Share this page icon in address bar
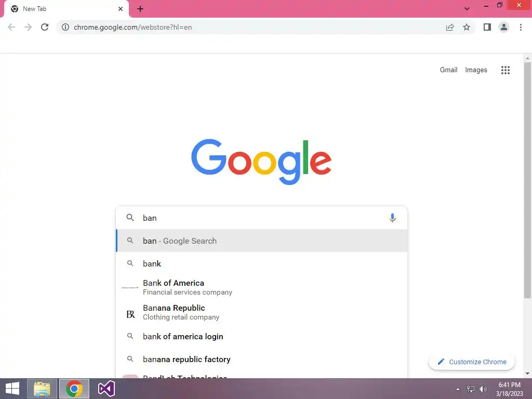The height and width of the screenshot is (399, 532). coord(450,27)
